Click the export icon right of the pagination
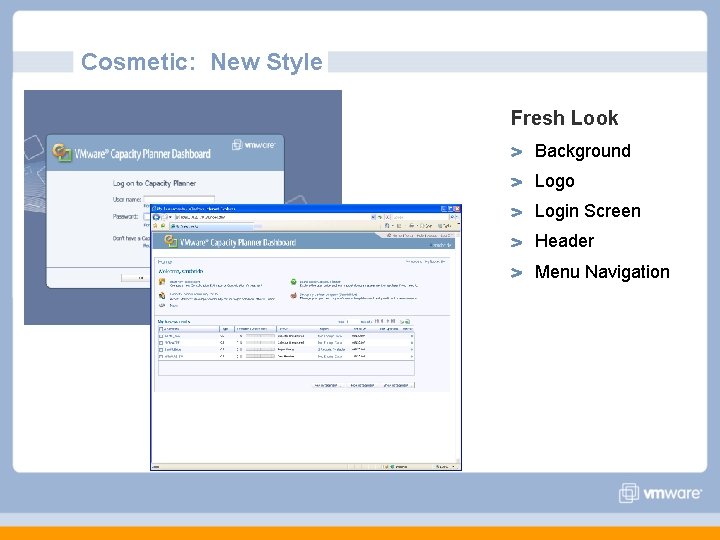 point(405,322)
